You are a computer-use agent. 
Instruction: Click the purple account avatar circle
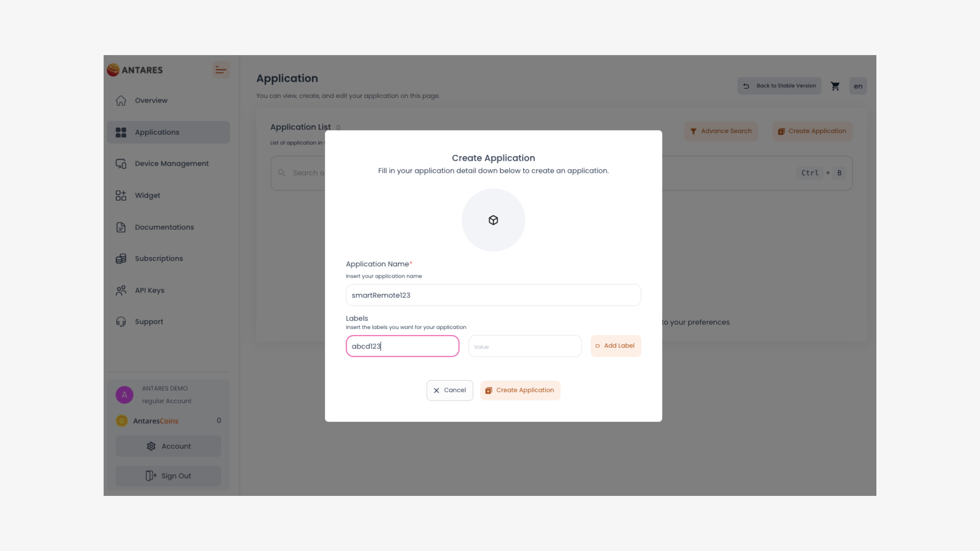tap(124, 395)
